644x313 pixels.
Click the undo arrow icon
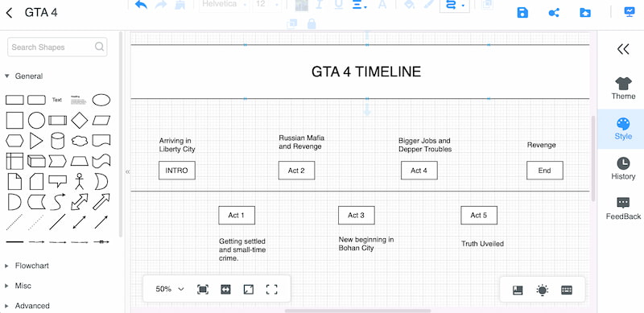[141, 5]
